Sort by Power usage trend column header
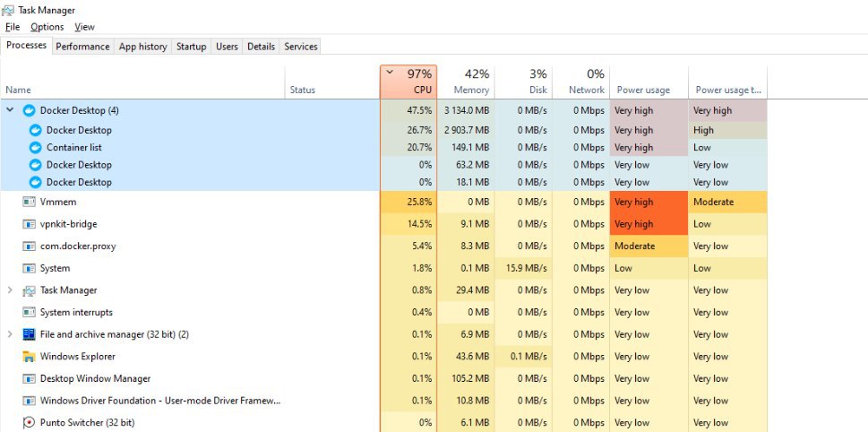The width and height of the screenshot is (868, 432). 728,82
